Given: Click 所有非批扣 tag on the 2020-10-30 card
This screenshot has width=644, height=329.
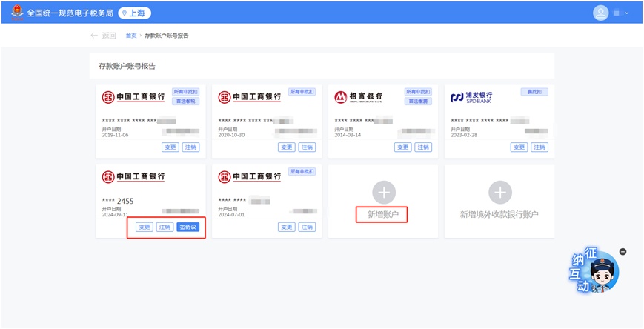Looking at the screenshot, I should 302,92.
